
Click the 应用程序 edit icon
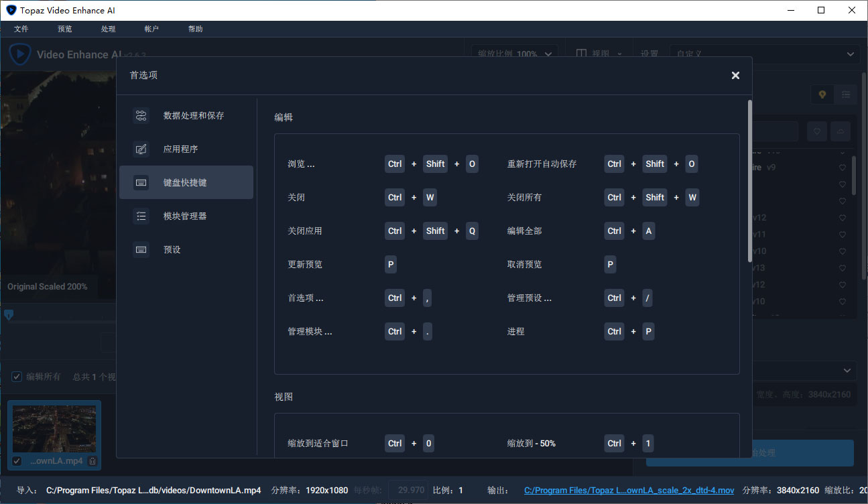[x=141, y=149]
